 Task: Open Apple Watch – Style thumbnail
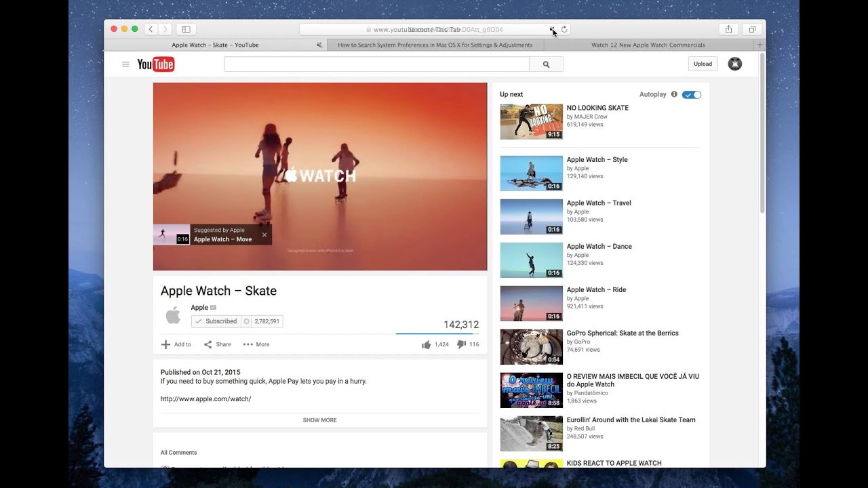(x=532, y=173)
